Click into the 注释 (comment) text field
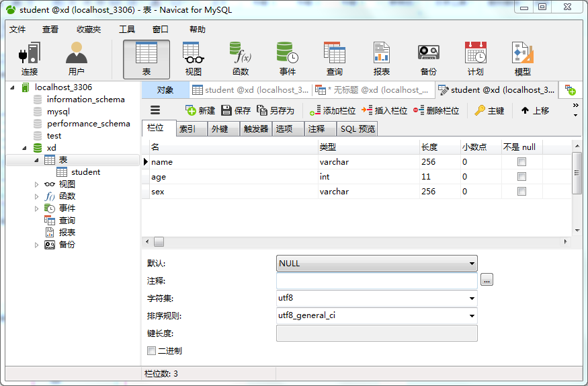Viewport: 588px width, 386px height. pos(376,281)
